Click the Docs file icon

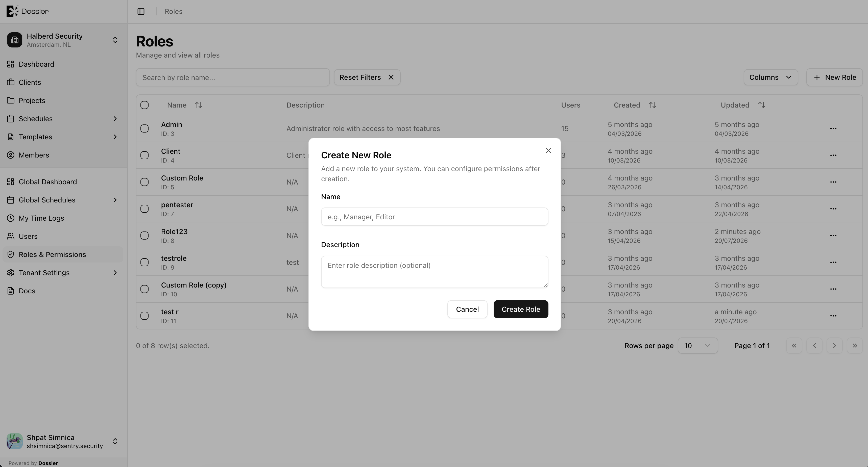click(11, 291)
